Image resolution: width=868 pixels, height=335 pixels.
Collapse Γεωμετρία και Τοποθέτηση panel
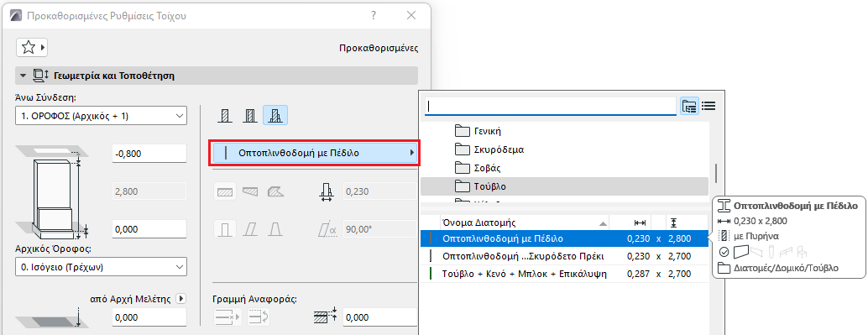pos(24,76)
